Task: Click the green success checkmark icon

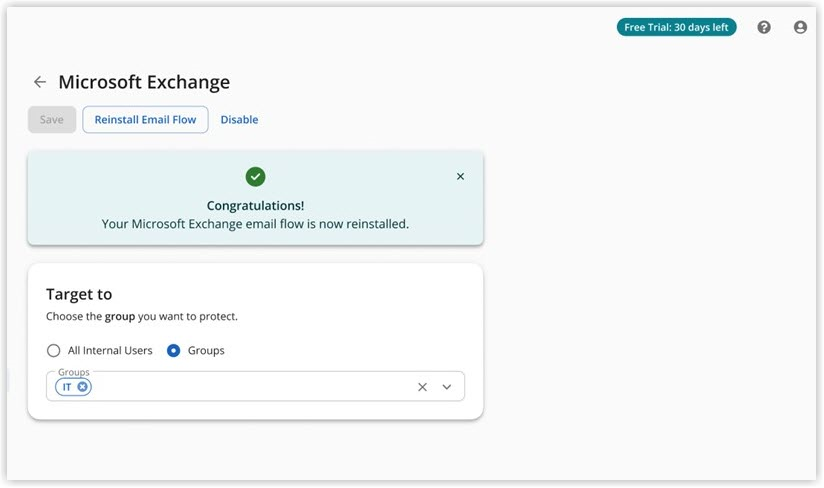Action: coord(255,177)
